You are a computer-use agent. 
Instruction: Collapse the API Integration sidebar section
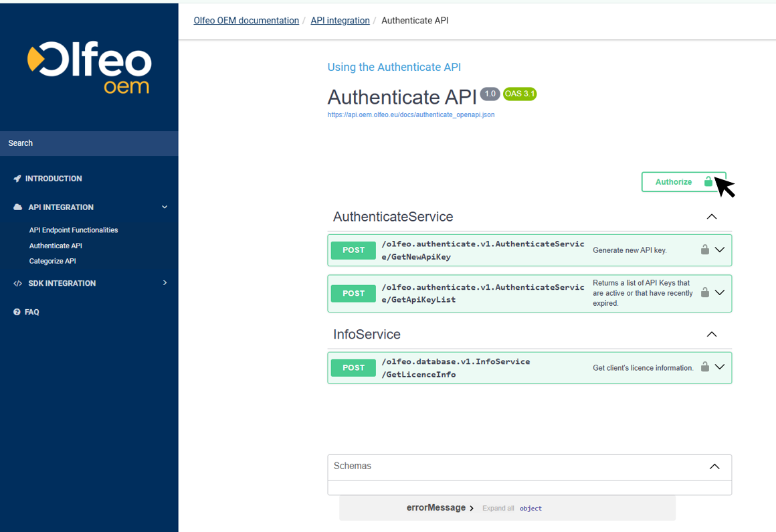coord(165,207)
